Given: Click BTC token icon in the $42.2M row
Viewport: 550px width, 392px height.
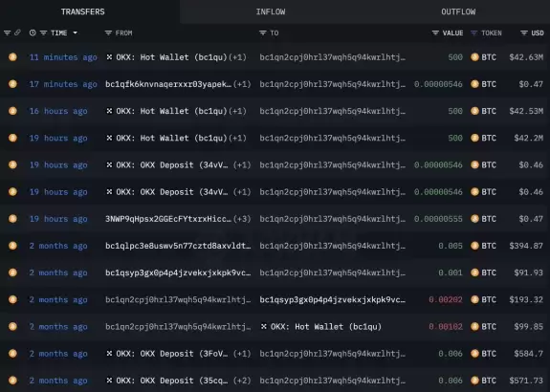Looking at the screenshot, I should pos(475,138).
